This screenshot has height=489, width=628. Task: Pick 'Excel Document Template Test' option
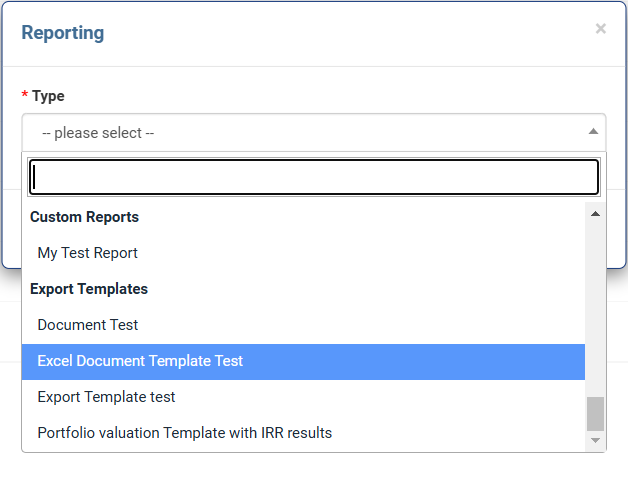(x=140, y=361)
